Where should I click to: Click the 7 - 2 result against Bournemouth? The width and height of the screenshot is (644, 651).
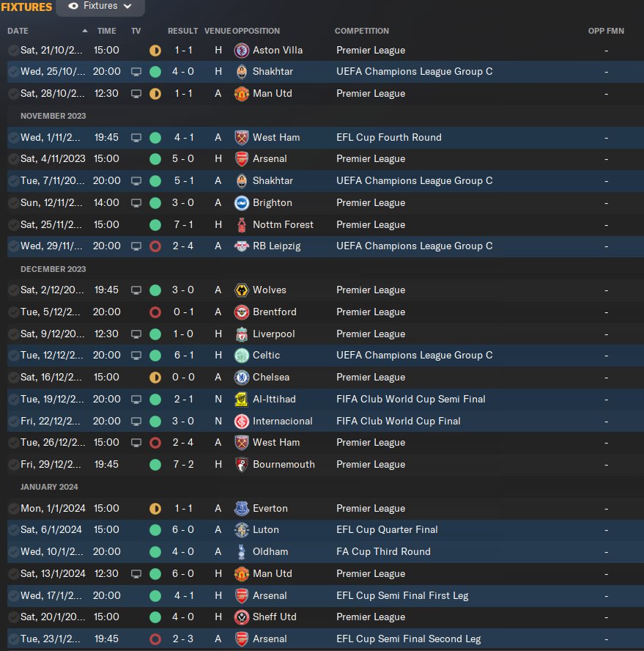183,464
